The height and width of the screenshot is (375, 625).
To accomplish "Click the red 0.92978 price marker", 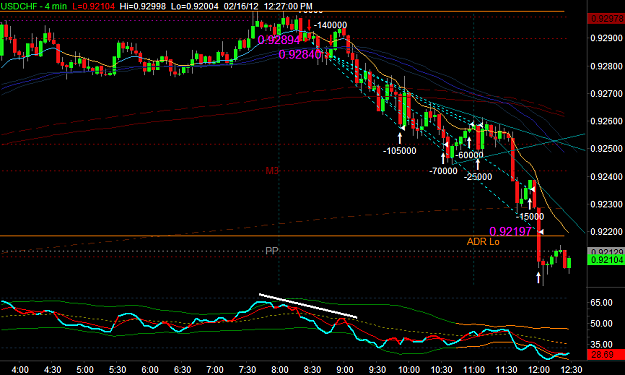I will pos(606,19).
